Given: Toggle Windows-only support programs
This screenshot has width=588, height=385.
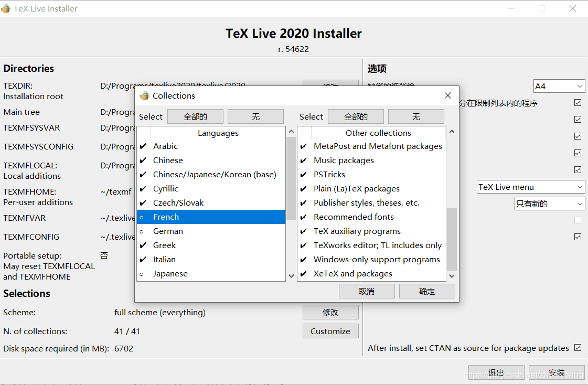Looking at the screenshot, I should [x=371, y=260].
